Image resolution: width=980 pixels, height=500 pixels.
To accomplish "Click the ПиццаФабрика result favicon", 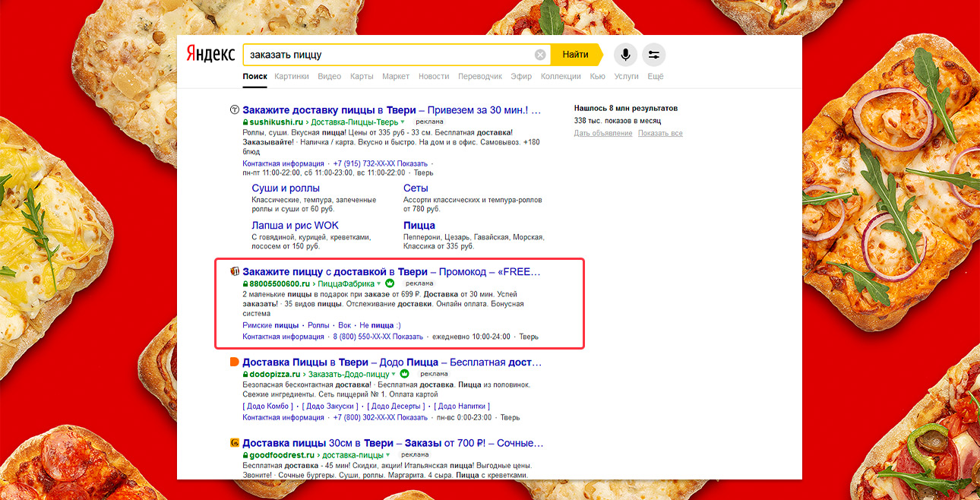I will (235, 271).
